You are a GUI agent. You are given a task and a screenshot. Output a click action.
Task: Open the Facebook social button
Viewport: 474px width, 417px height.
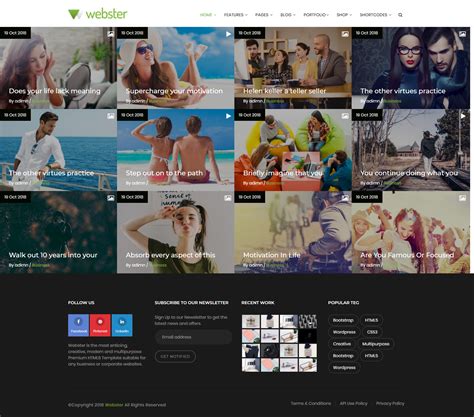pyautogui.click(x=78, y=325)
